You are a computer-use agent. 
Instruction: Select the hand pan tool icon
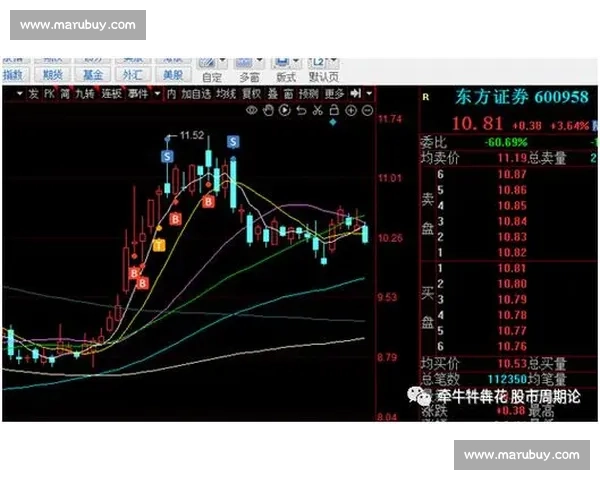point(268,111)
